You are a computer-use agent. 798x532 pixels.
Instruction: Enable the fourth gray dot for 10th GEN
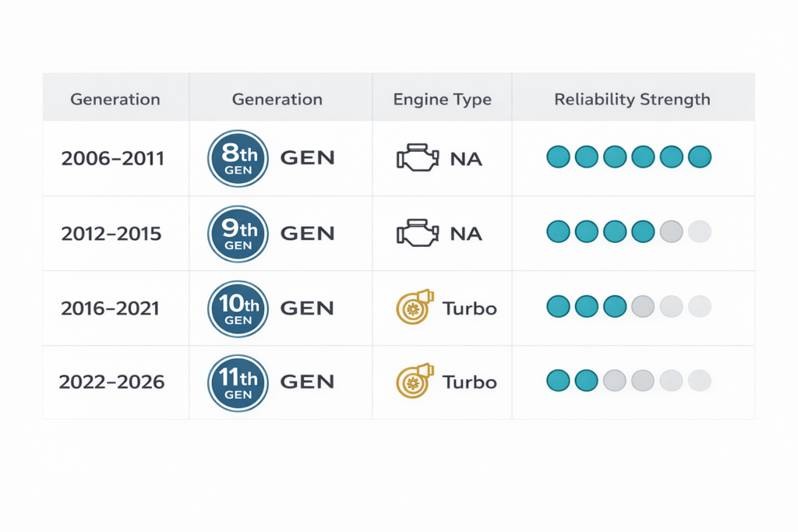(643, 307)
